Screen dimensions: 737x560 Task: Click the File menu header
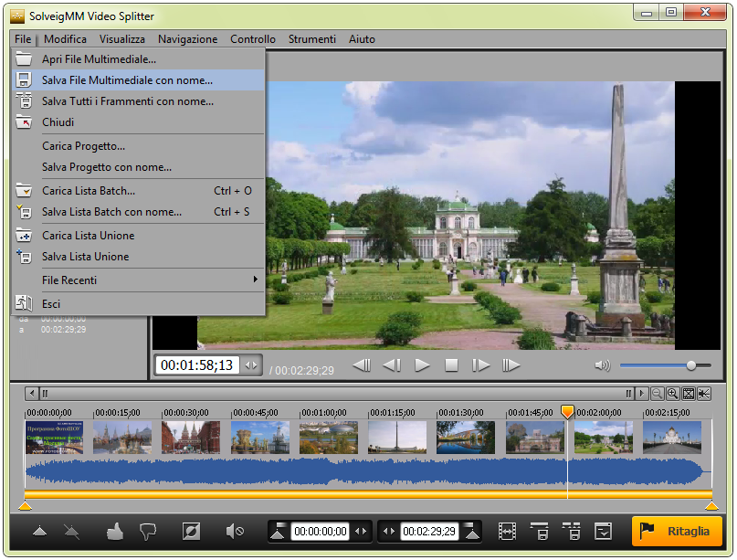pos(23,39)
